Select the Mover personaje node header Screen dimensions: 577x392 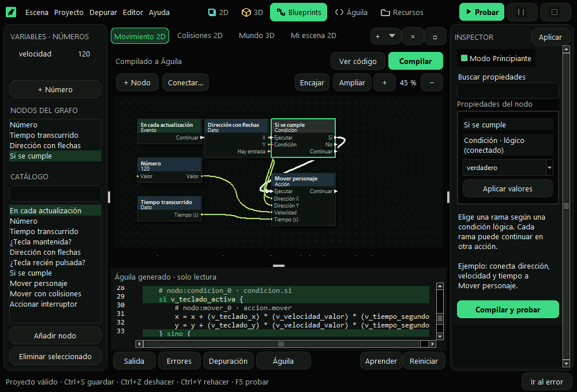(x=304, y=180)
